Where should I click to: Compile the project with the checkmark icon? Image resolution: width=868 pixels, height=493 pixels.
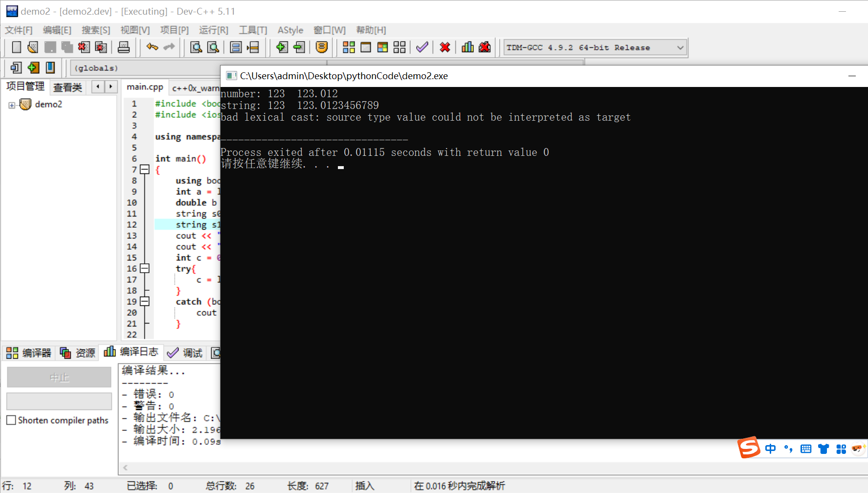coord(422,47)
